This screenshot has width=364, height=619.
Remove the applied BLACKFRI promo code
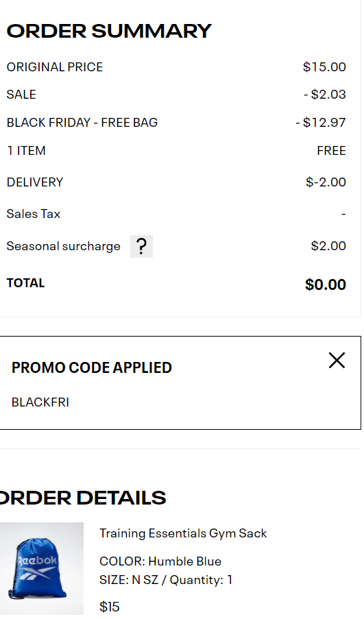(x=337, y=361)
